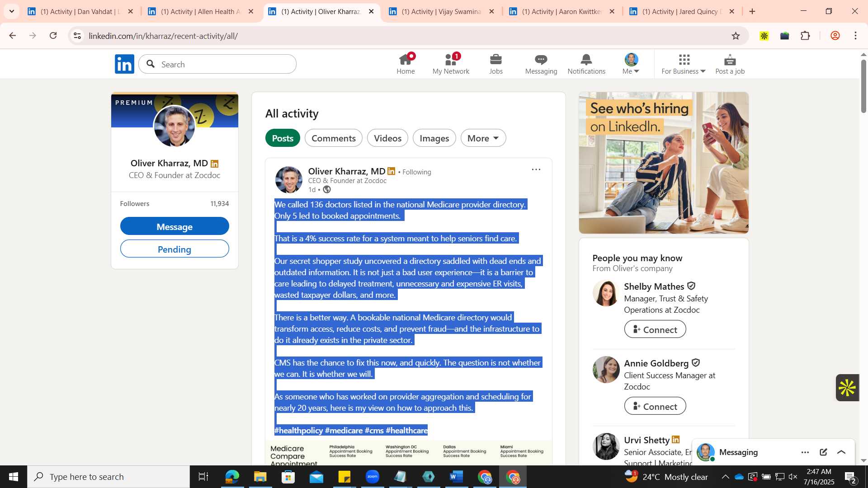The height and width of the screenshot is (488, 868).
Task: Open the LinkedIn home logo
Action: point(124,64)
